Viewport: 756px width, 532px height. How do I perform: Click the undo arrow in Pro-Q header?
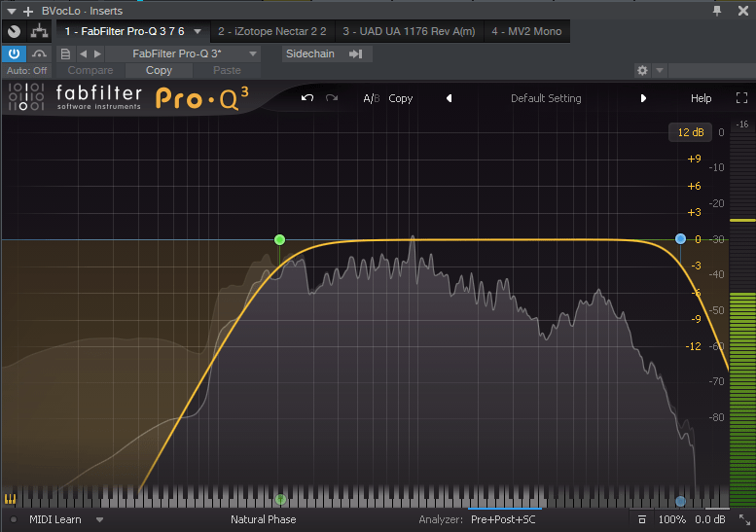307,98
